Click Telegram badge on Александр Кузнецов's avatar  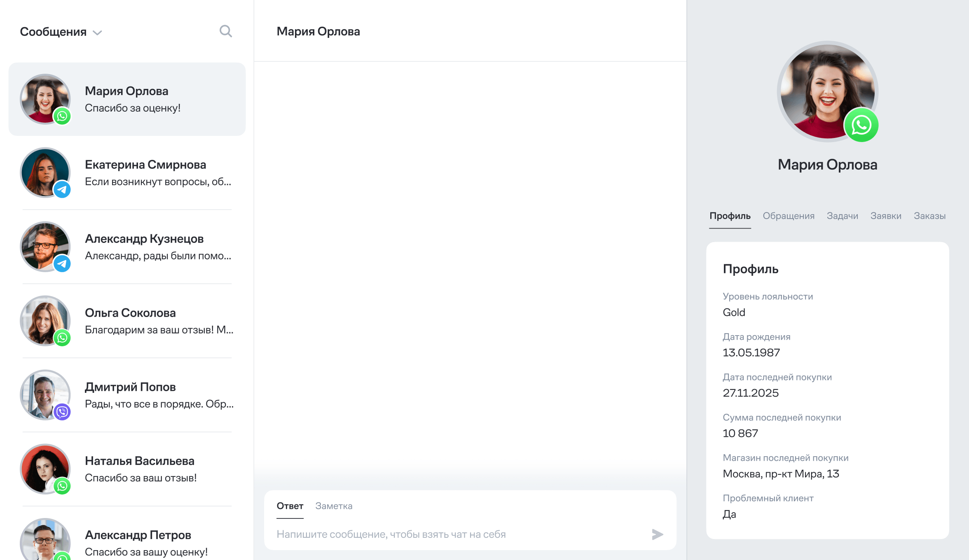pyautogui.click(x=62, y=264)
